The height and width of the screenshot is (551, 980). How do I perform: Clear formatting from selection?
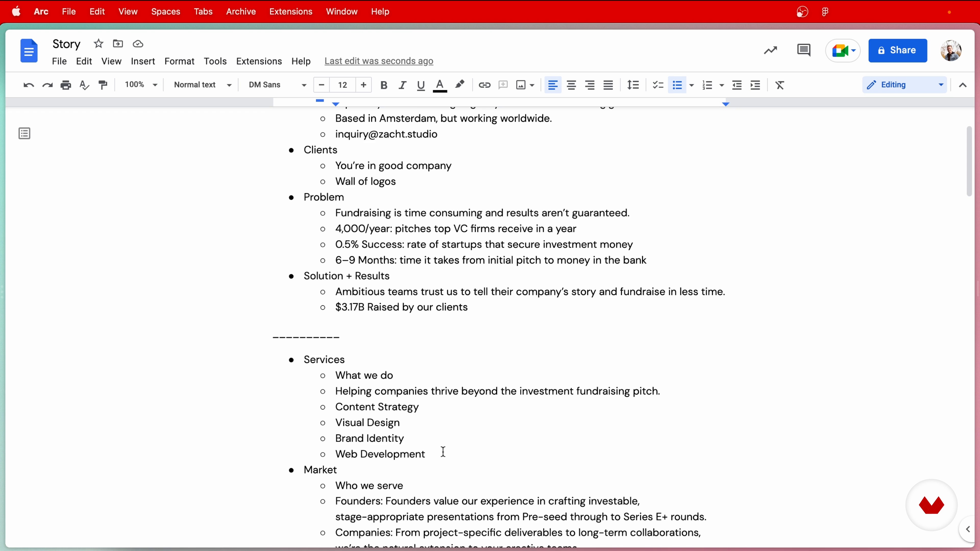click(x=780, y=85)
